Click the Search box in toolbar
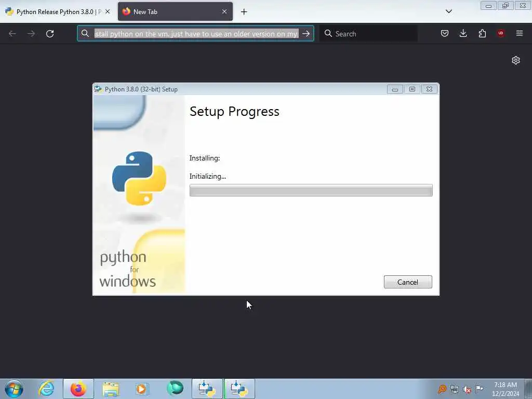This screenshot has height=399, width=532. (x=368, y=34)
